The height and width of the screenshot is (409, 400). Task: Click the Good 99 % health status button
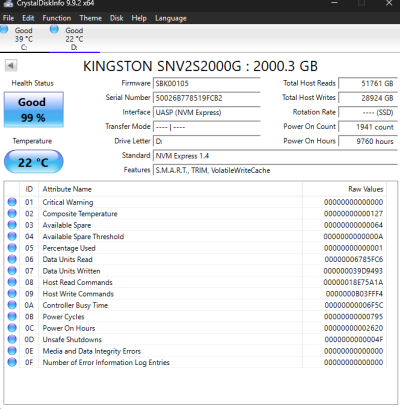pos(33,110)
